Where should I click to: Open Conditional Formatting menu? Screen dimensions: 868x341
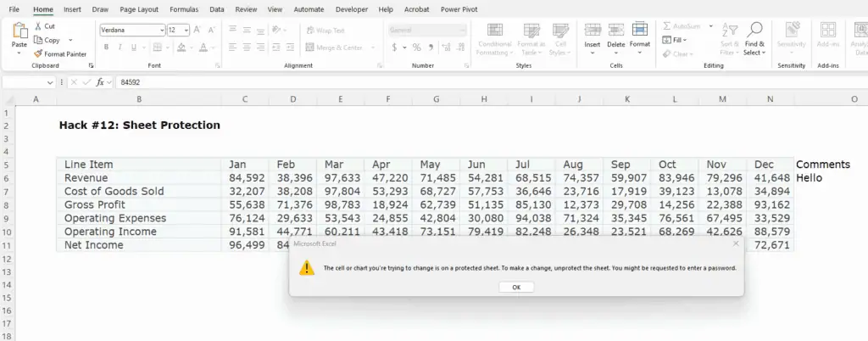495,39
